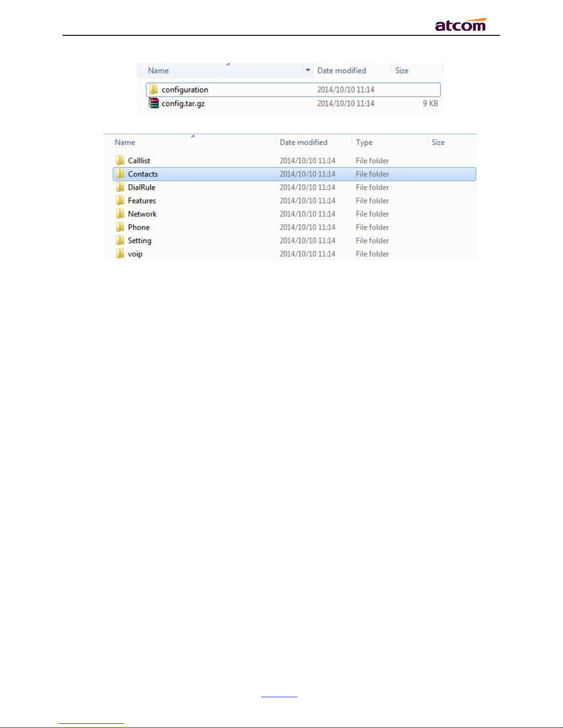Select the Features folder icon
This screenshot has width=563, height=728.
[120, 200]
